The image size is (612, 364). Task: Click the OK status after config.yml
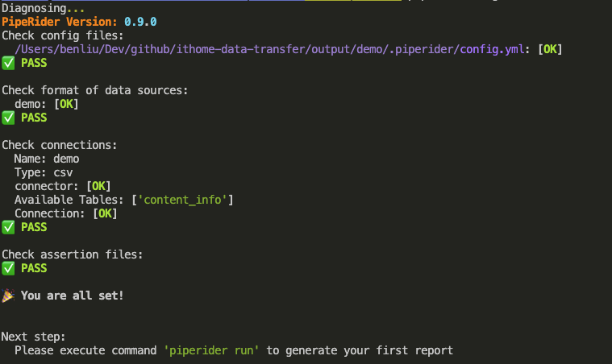click(x=550, y=49)
